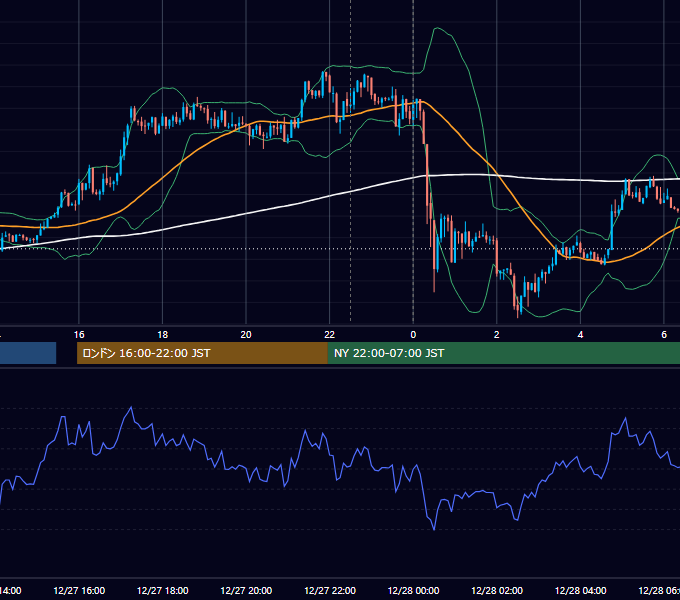Click the 18 hour label on upper time axis

(163, 335)
